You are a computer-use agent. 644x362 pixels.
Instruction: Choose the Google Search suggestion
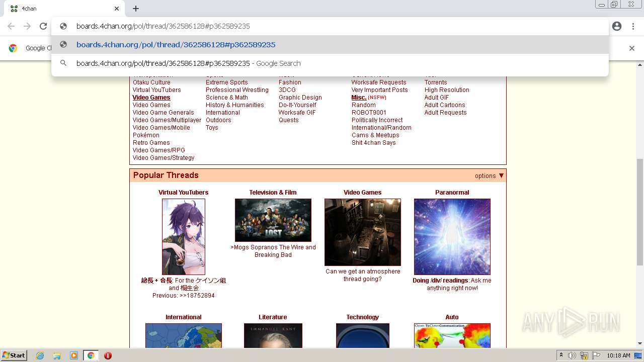pos(330,63)
